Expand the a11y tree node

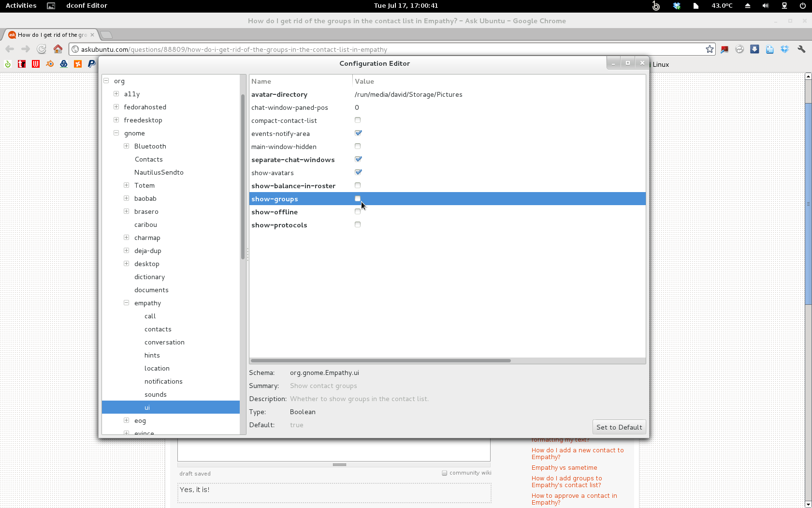coord(116,94)
